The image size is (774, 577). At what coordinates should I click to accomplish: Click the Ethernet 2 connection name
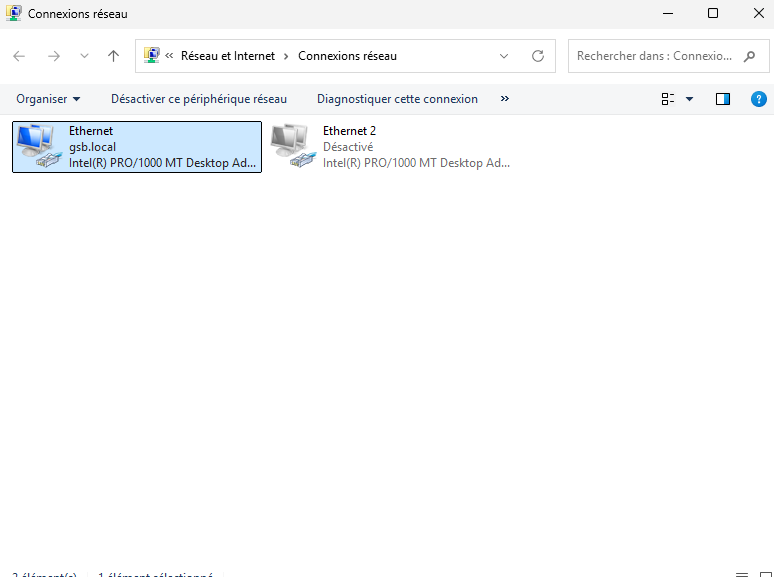(x=349, y=131)
